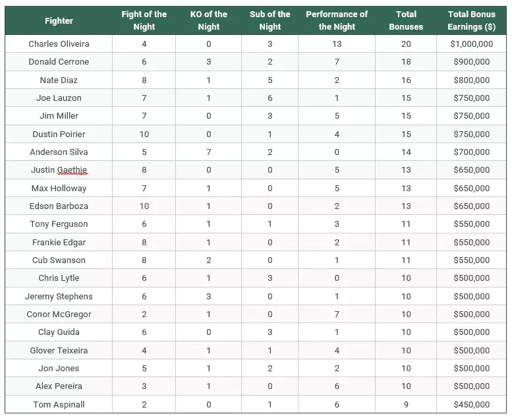Image resolution: width=512 pixels, height=420 pixels.
Task: Select Charles Oliveira's Performance of the Night value
Action: (337, 44)
